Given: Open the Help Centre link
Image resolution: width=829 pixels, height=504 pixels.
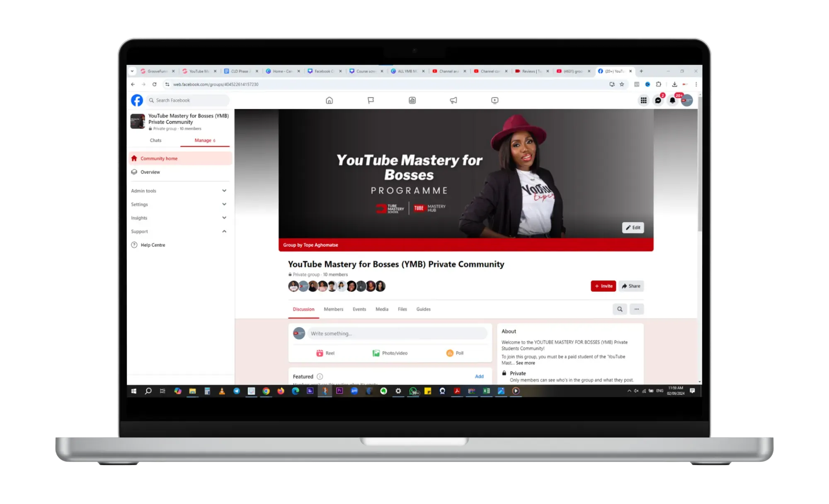Looking at the screenshot, I should [180, 245].
